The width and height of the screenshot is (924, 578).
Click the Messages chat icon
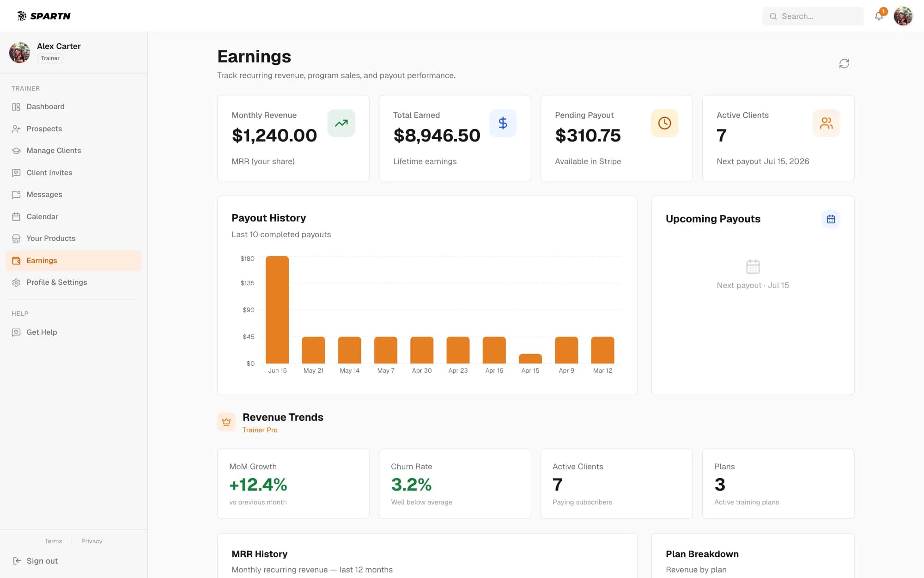(16, 195)
